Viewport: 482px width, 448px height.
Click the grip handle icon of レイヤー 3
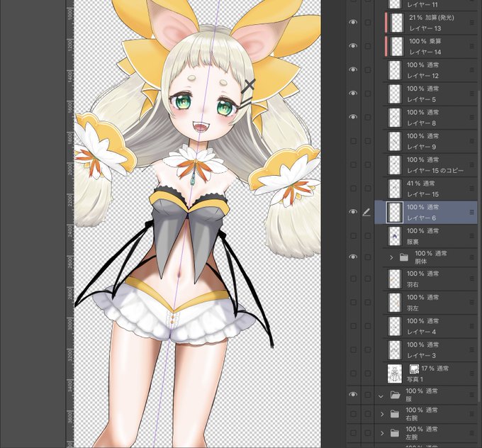tap(472, 349)
